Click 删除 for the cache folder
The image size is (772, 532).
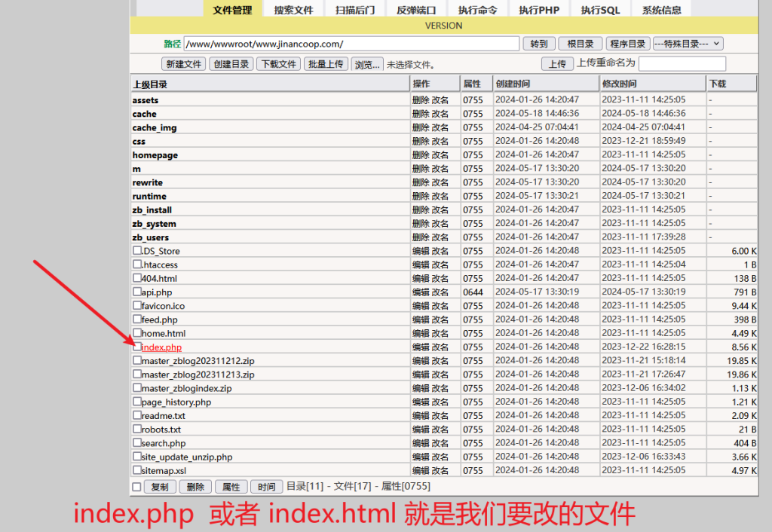421,114
